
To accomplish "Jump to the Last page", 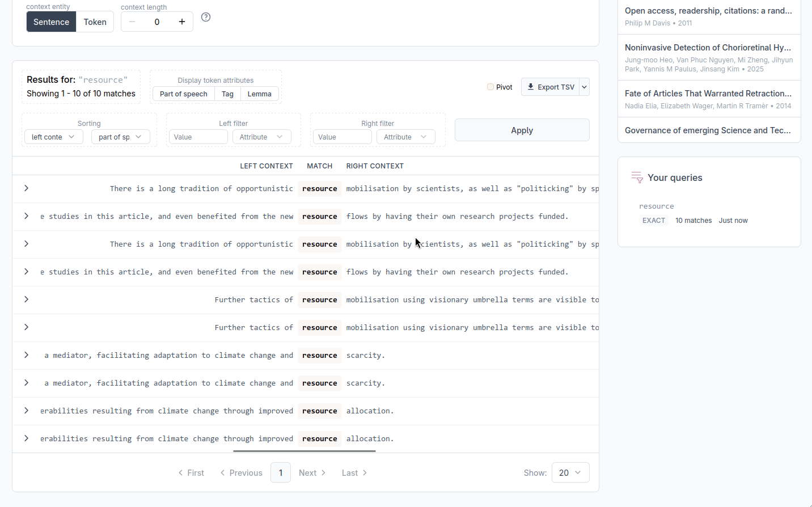I will (354, 473).
